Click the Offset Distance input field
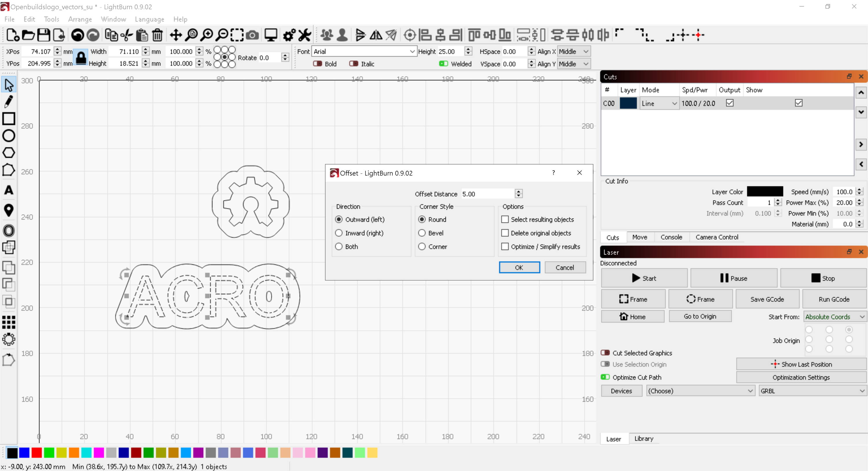 (x=488, y=194)
